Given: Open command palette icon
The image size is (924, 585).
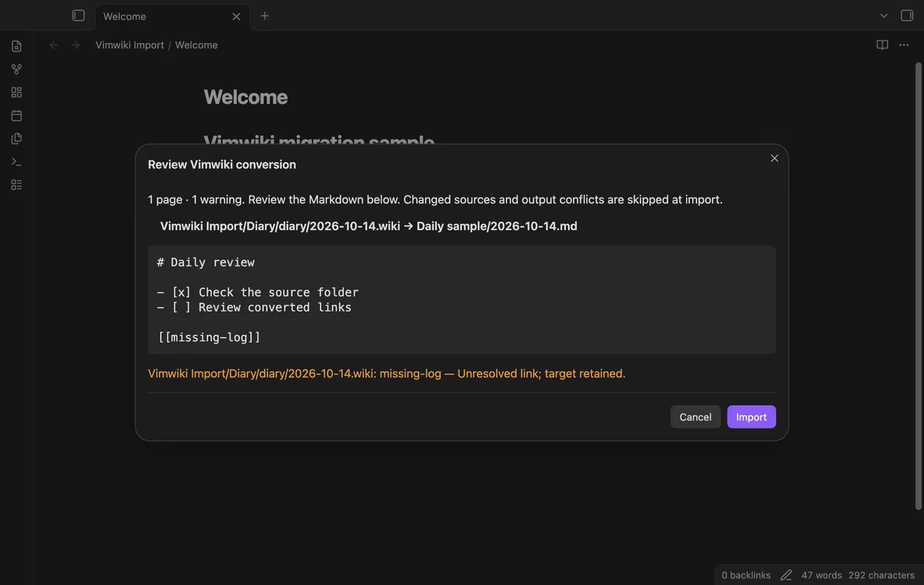Looking at the screenshot, I should 16,162.
